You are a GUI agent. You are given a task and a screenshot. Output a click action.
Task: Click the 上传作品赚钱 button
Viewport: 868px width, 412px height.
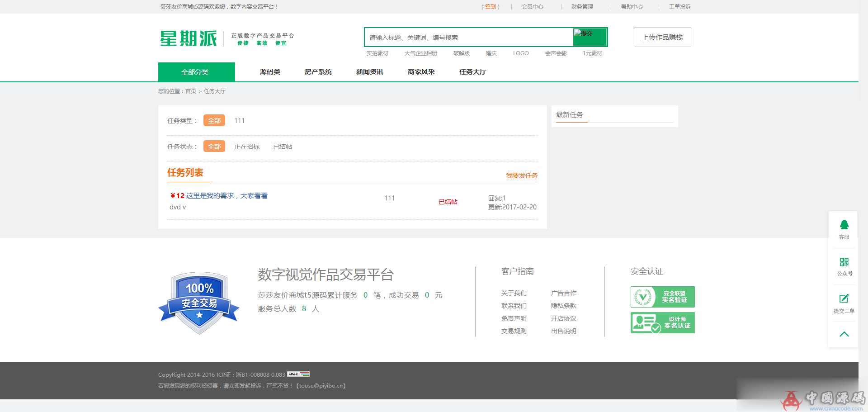click(x=662, y=37)
